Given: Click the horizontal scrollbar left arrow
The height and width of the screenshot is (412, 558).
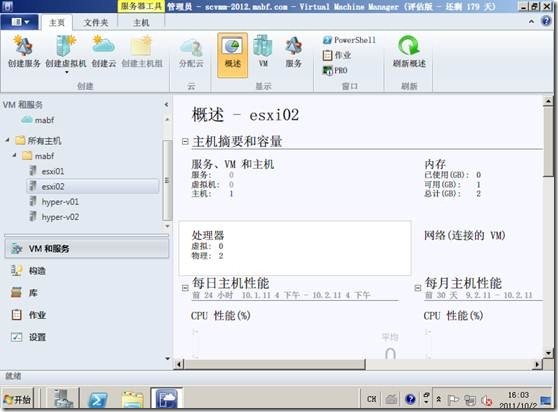Looking at the screenshot, I should 179,364.
